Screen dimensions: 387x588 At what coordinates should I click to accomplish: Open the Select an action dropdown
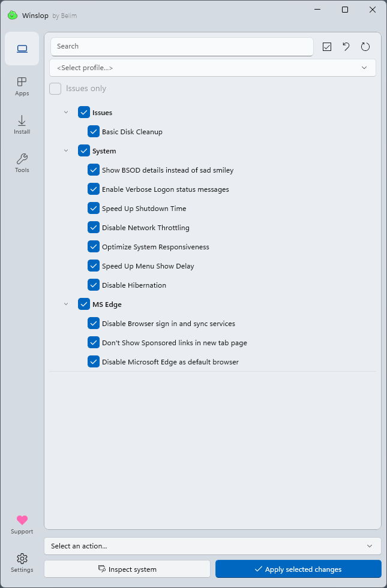tap(212, 546)
